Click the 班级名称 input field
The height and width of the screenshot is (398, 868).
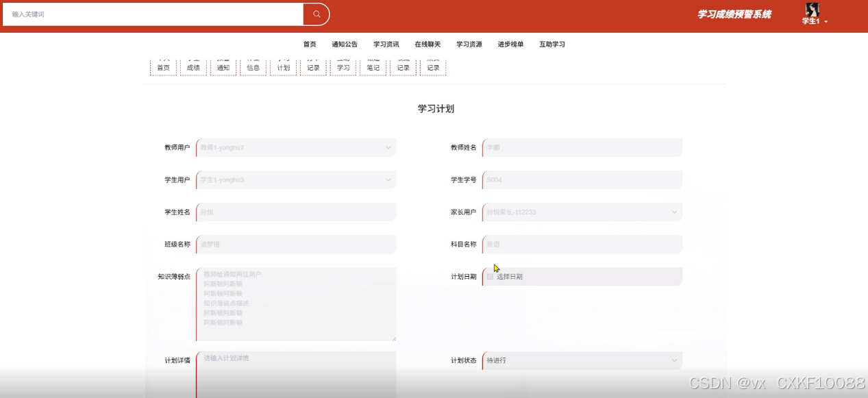coord(296,244)
